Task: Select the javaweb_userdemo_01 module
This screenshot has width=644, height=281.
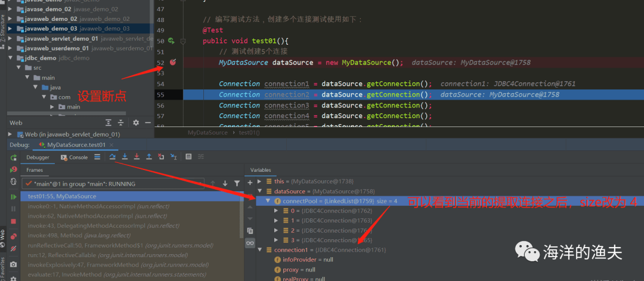Action: point(80,48)
